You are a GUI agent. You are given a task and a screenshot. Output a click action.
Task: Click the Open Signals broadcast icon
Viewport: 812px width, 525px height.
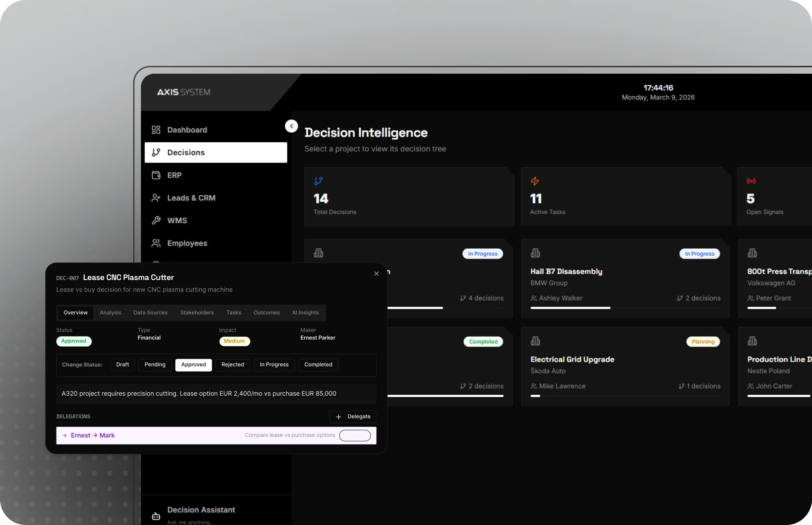(751, 181)
